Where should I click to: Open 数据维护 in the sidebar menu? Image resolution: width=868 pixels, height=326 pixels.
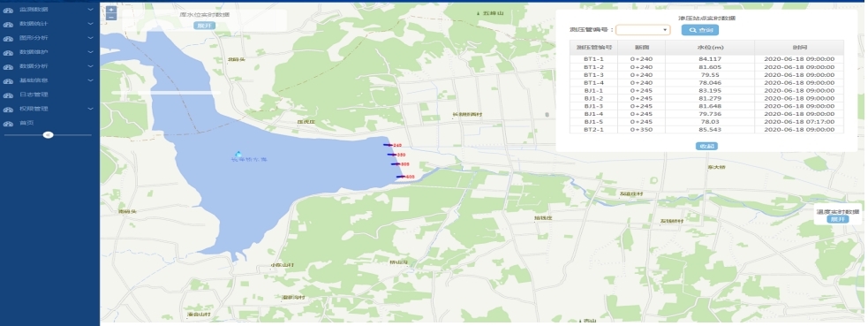click(x=34, y=52)
